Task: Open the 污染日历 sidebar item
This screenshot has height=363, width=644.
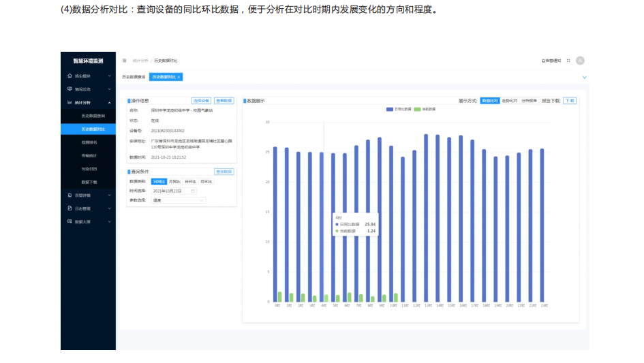Action: point(89,169)
